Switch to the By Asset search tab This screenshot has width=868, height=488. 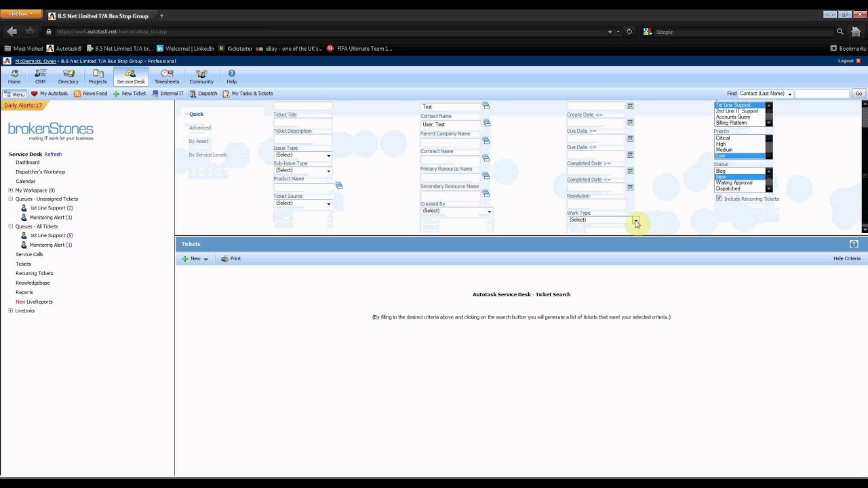tap(199, 142)
